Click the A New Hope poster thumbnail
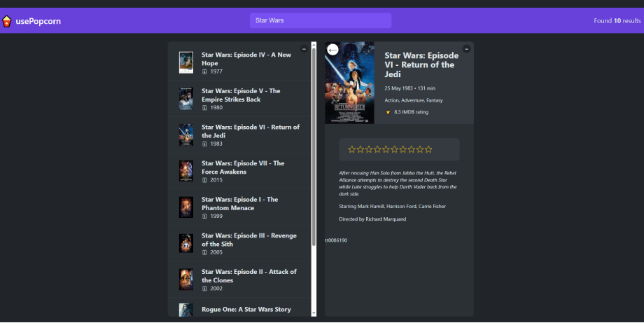The height and width of the screenshot is (323, 644). [x=186, y=62]
